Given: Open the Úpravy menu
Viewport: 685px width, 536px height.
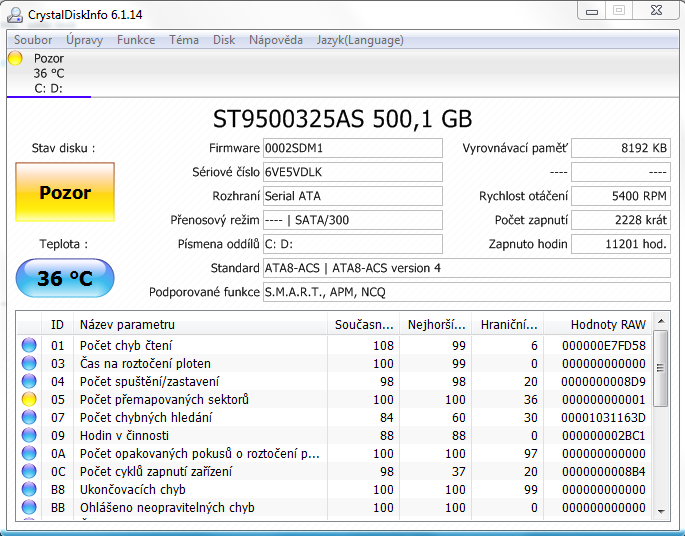Looking at the screenshot, I should click(x=84, y=40).
